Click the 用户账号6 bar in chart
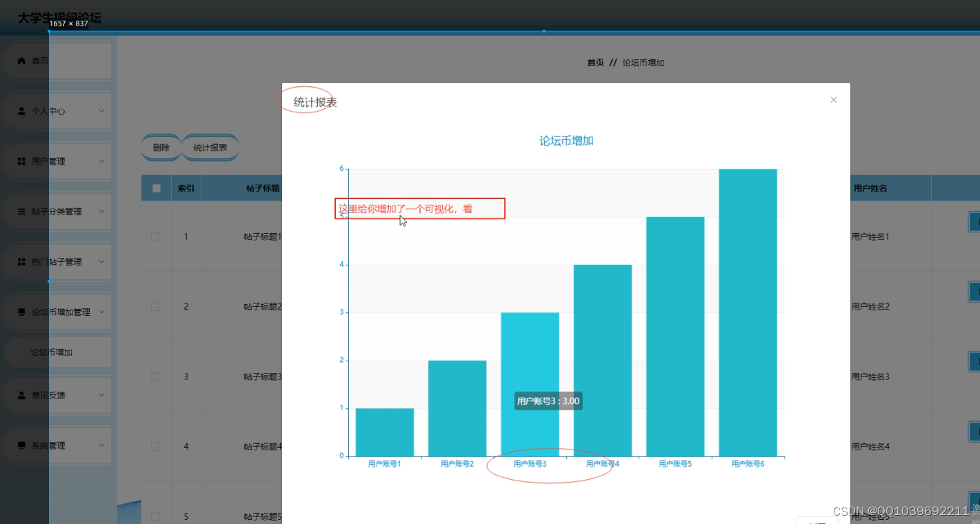 [748, 312]
